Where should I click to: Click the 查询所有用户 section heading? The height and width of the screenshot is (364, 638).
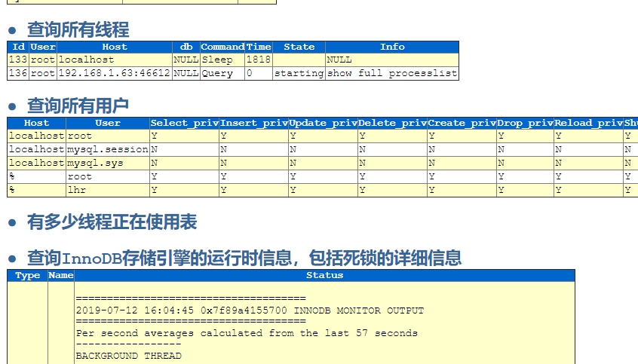coord(78,106)
